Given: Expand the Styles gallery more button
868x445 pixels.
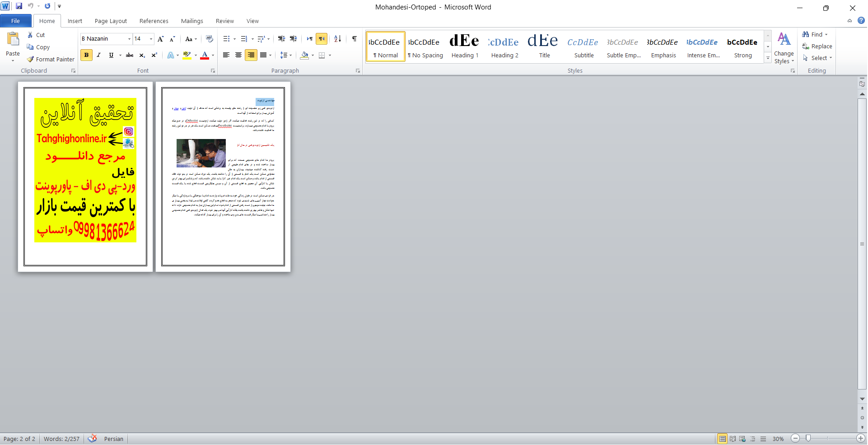Looking at the screenshot, I should [768, 58].
